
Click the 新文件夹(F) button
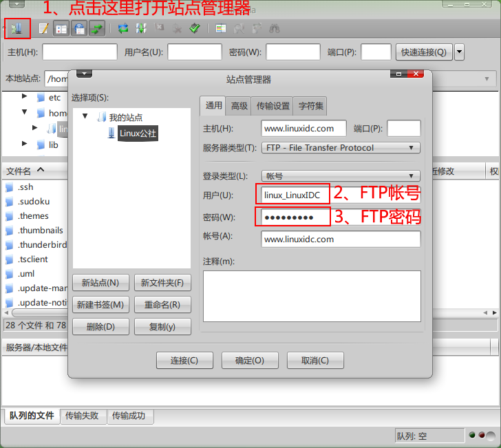pos(162,283)
